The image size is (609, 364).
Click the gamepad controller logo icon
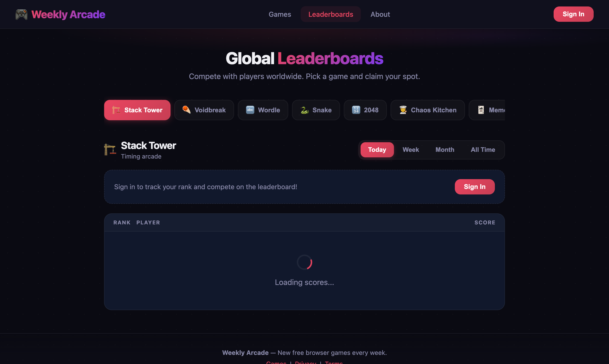click(x=21, y=14)
